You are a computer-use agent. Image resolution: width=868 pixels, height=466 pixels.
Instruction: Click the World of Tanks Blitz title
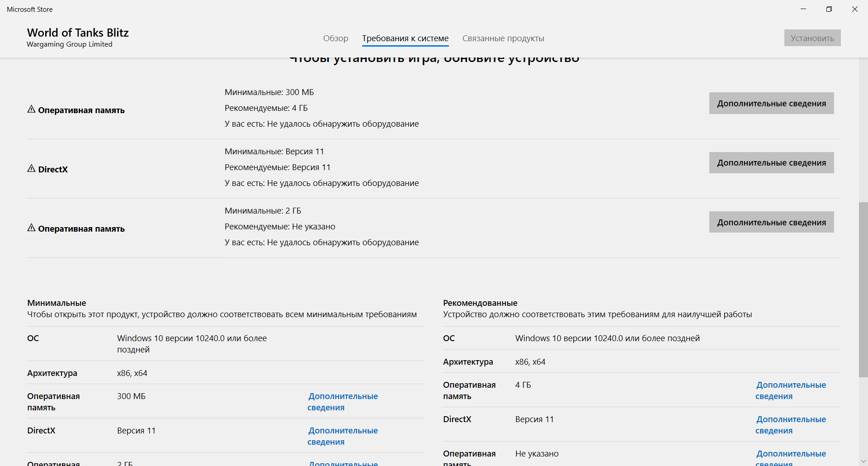point(78,33)
